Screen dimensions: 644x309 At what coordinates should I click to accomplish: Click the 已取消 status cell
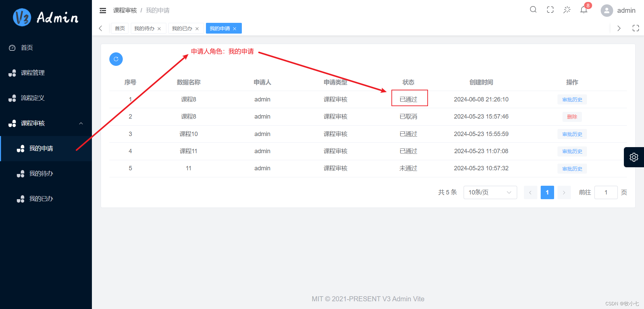pyautogui.click(x=408, y=117)
